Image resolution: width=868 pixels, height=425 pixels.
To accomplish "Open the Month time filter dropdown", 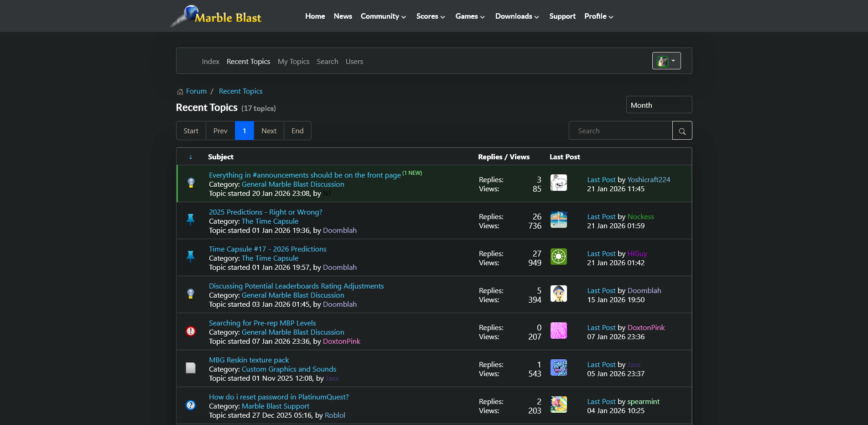I will pos(659,105).
